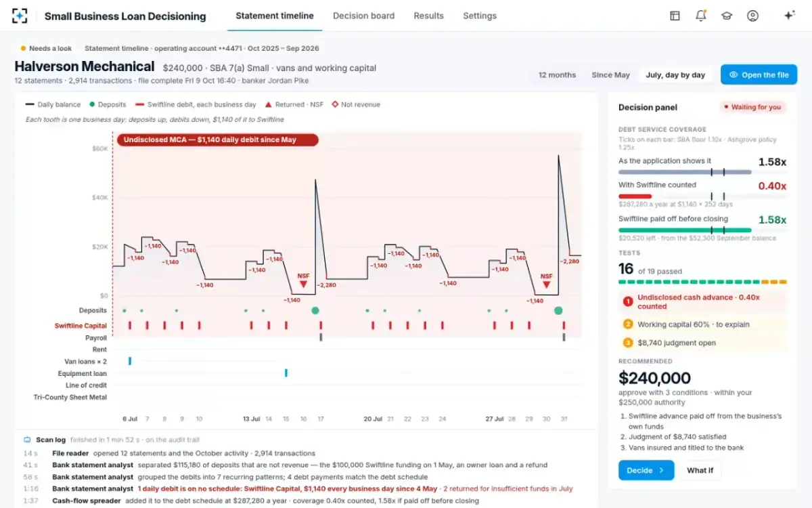Toggle Returned NSF legend item
812x508 pixels.
[x=294, y=104]
